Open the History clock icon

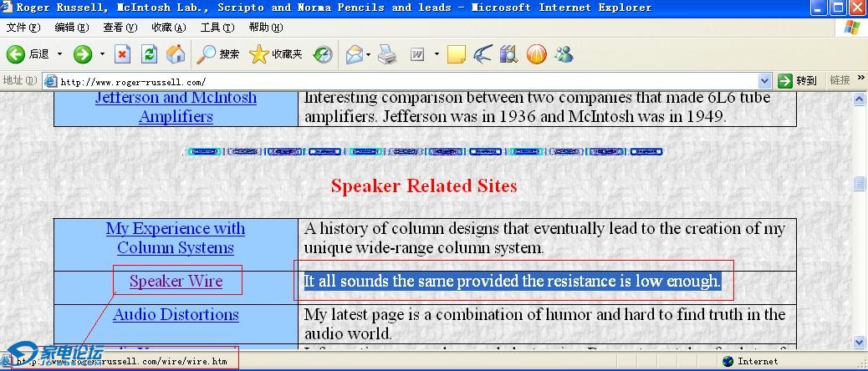point(323,54)
